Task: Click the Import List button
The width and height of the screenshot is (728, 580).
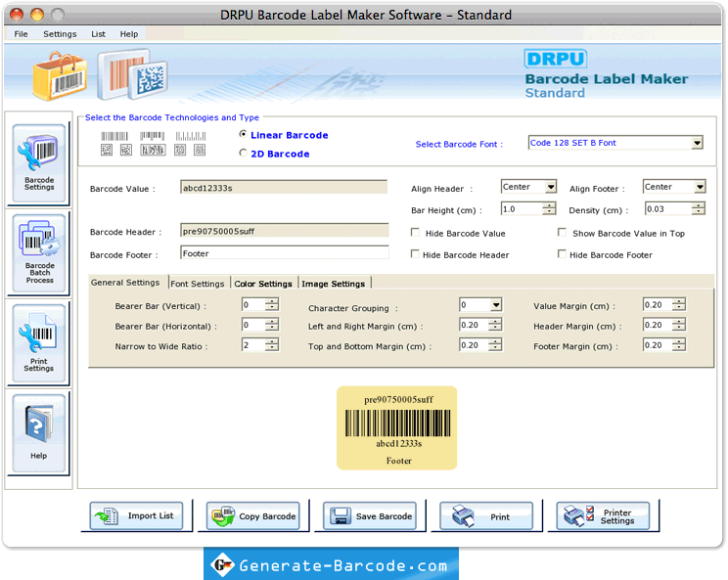Action: tap(137, 515)
